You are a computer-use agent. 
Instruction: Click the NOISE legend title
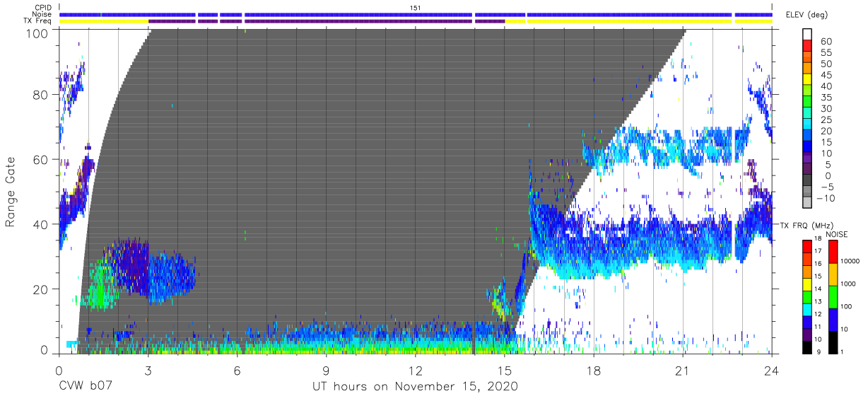click(838, 234)
